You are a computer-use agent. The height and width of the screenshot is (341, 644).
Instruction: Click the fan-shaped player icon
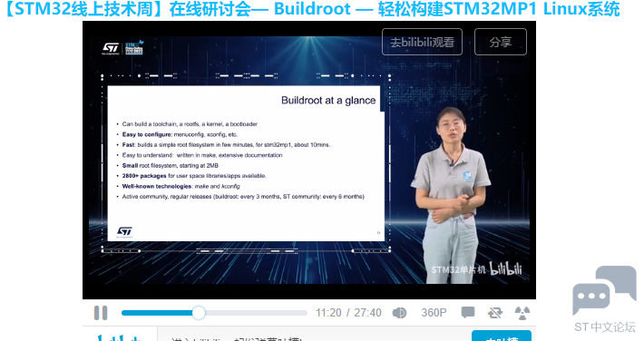[522, 313]
